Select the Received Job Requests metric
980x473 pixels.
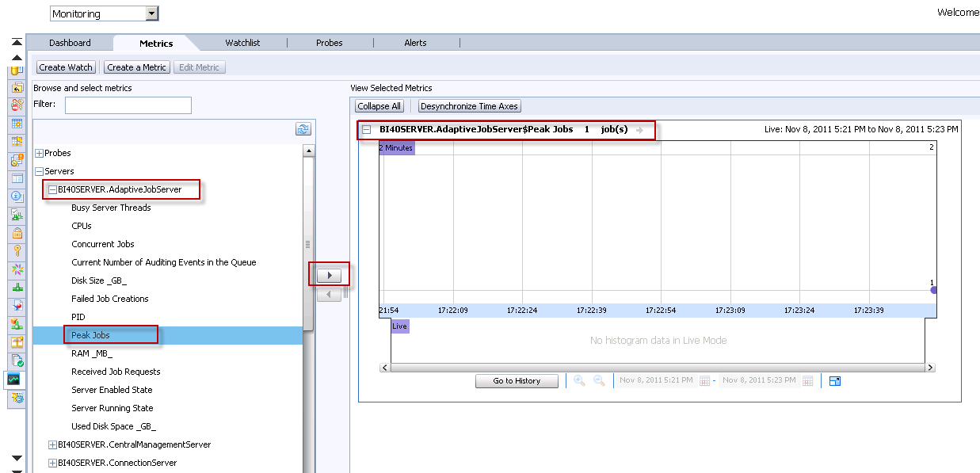[x=116, y=372]
